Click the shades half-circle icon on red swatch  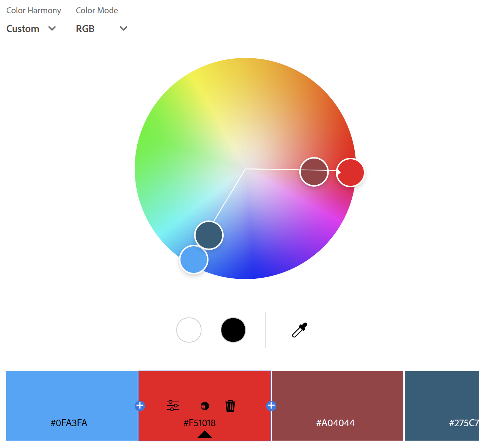pos(205,406)
